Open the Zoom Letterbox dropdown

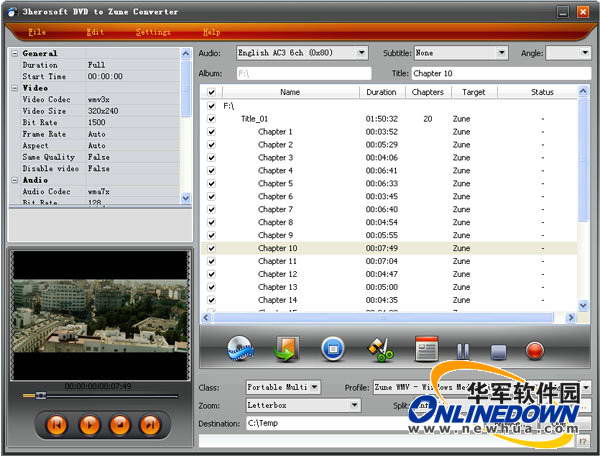303,405
